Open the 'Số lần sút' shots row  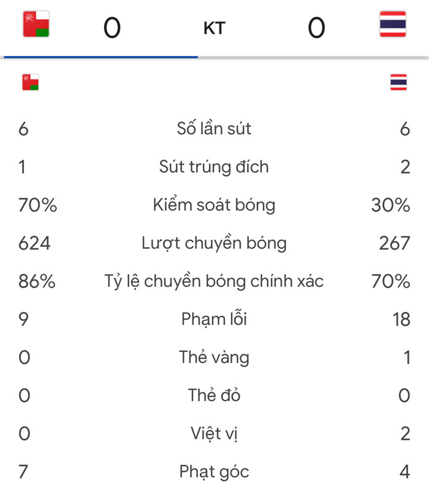214,128
